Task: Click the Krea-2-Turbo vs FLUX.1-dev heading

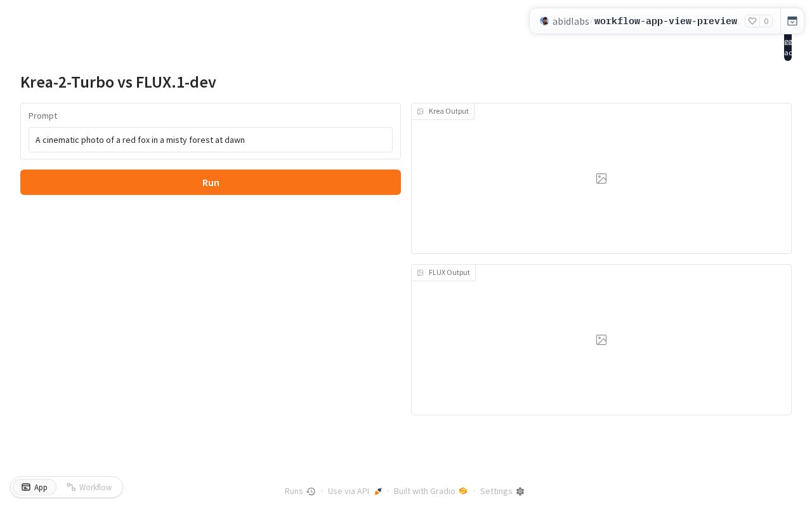Action: coord(118,82)
